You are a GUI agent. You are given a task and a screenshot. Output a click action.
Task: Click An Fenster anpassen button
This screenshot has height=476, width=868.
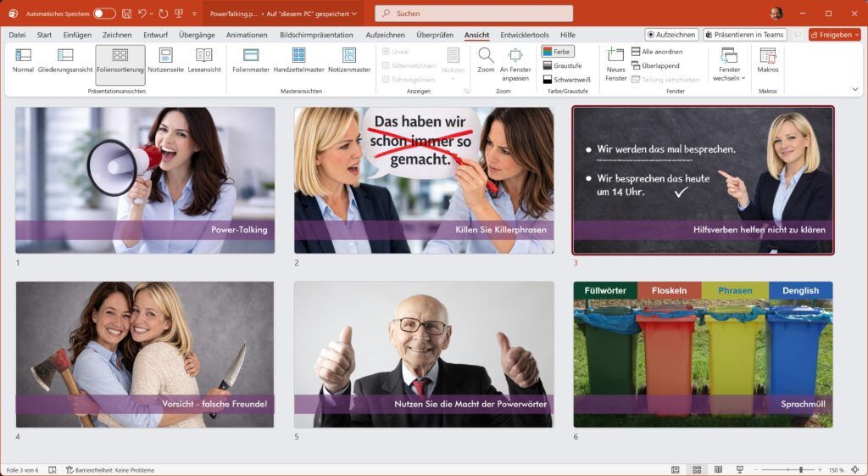pos(515,64)
